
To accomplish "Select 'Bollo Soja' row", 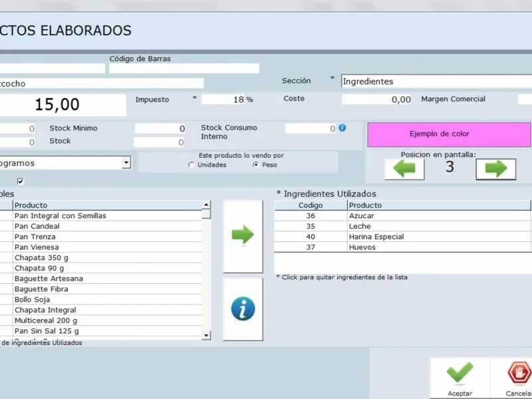I will click(100, 300).
